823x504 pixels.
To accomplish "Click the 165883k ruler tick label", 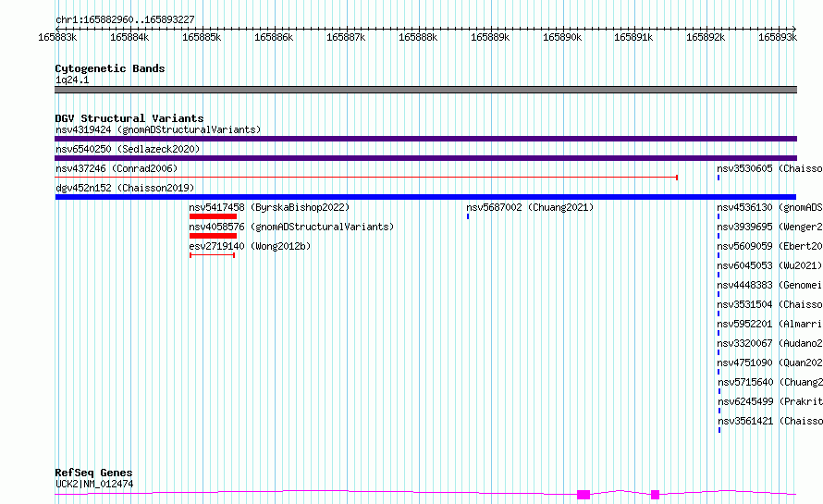I will pos(57,37).
